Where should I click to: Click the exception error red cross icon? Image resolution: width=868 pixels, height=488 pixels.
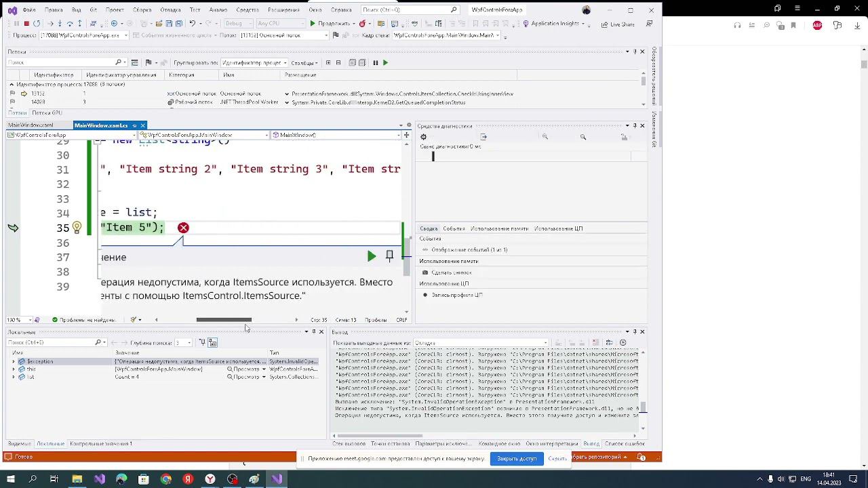point(183,228)
